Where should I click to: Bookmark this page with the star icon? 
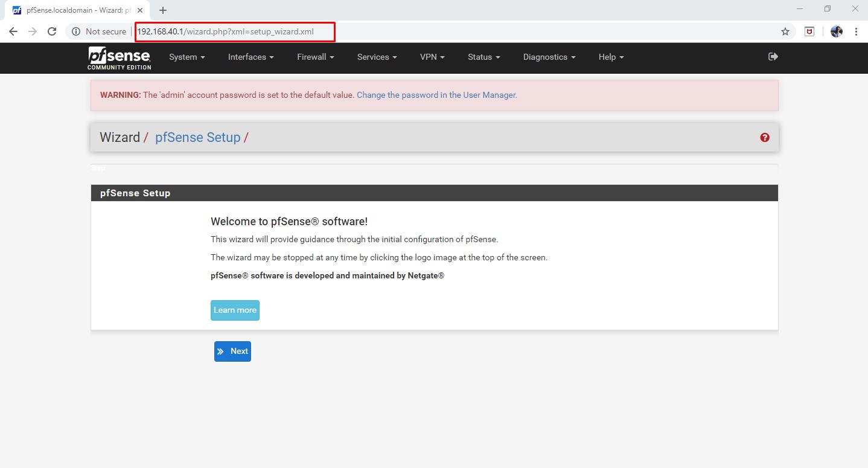785,31
